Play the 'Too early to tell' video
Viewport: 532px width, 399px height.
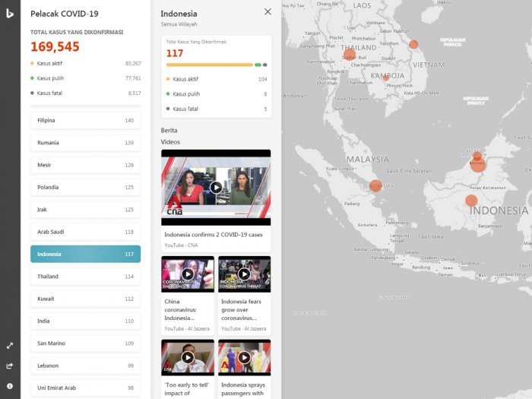point(188,357)
